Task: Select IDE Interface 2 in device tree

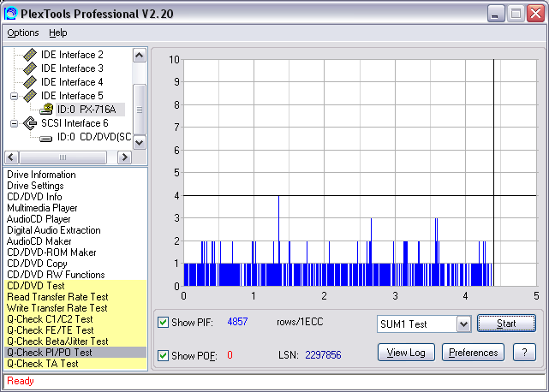Action: click(72, 55)
